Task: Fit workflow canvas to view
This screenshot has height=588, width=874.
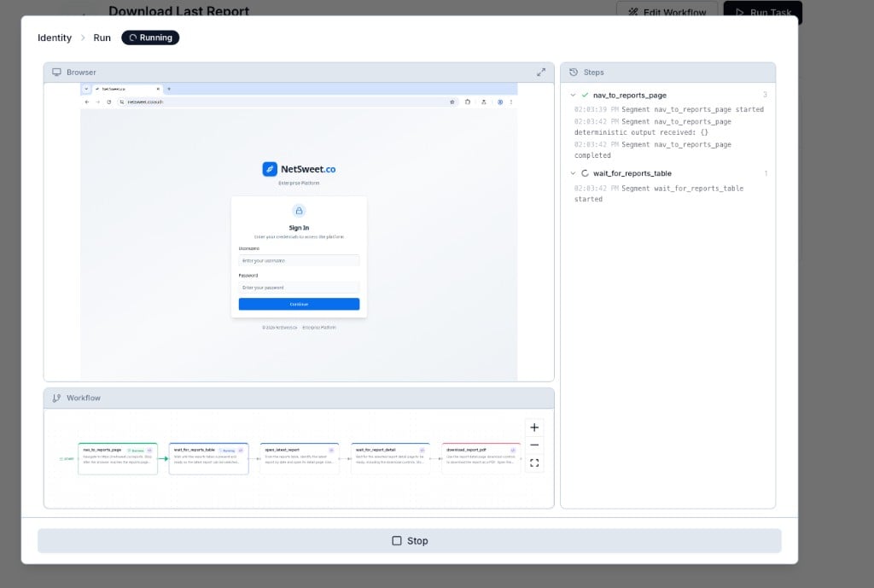Action: 534,463
